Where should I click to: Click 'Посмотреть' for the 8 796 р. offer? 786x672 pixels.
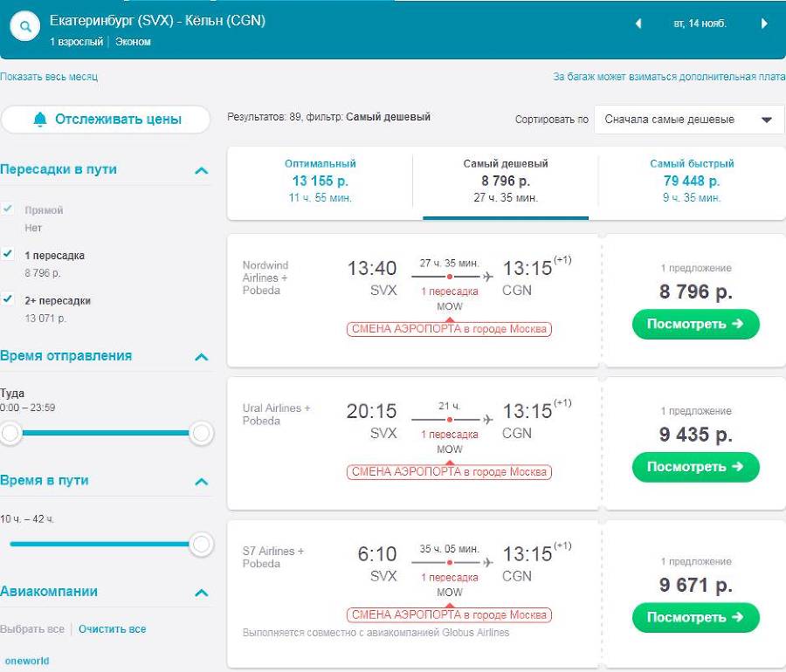695,324
